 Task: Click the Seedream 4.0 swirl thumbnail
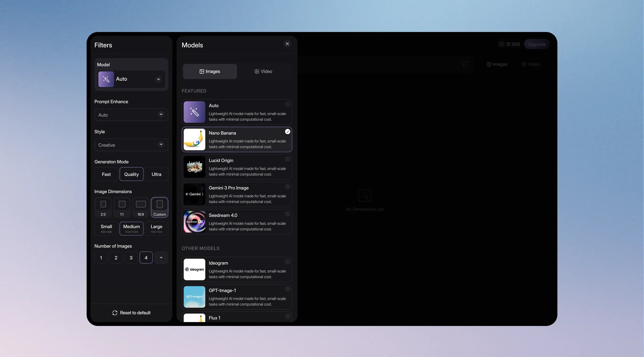tap(194, 222)
